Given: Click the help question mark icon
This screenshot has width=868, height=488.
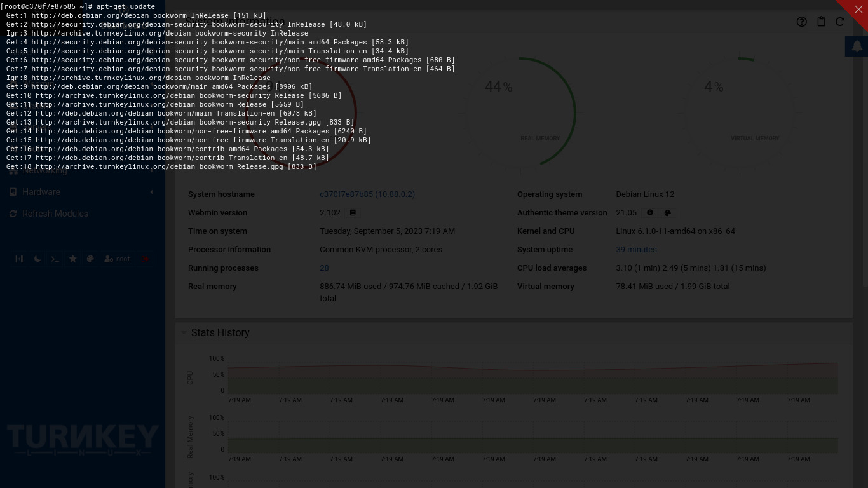Looking at the screenshot, I should click(x=801, y=22).
